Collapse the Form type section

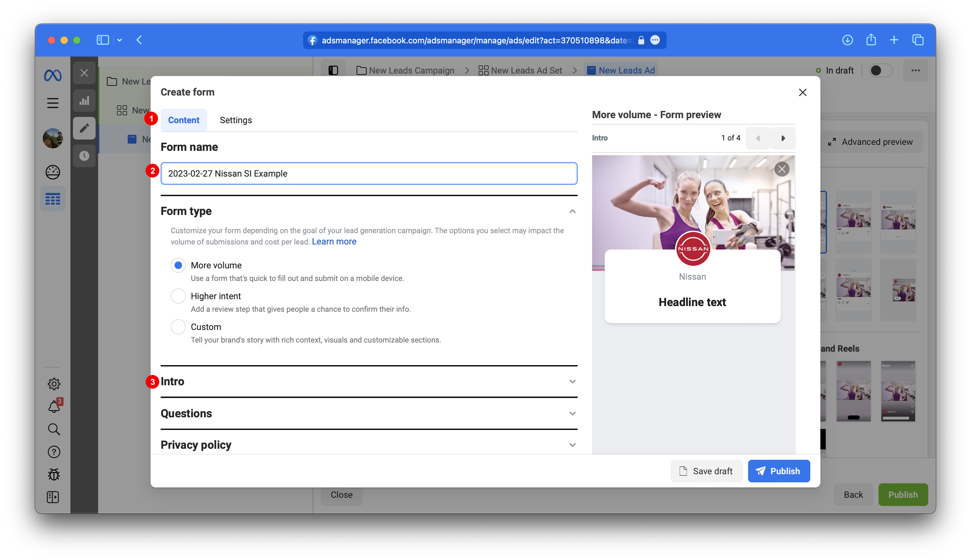pos(572,211)
